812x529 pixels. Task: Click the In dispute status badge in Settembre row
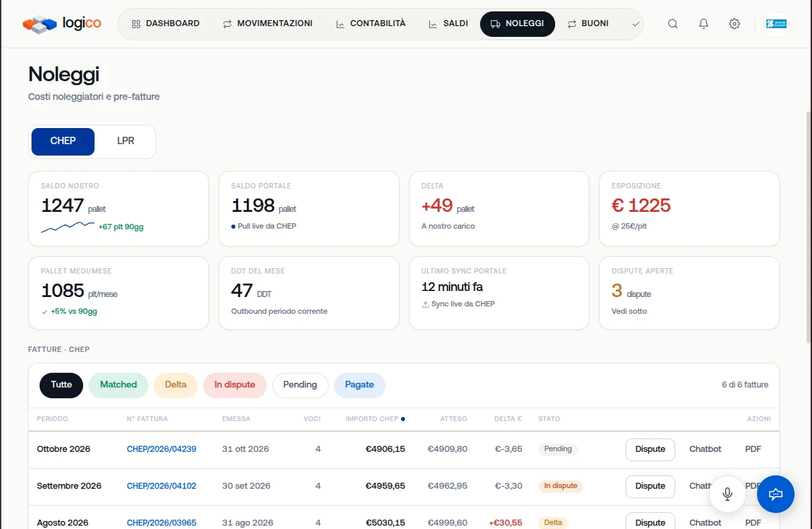coord(561,486)
